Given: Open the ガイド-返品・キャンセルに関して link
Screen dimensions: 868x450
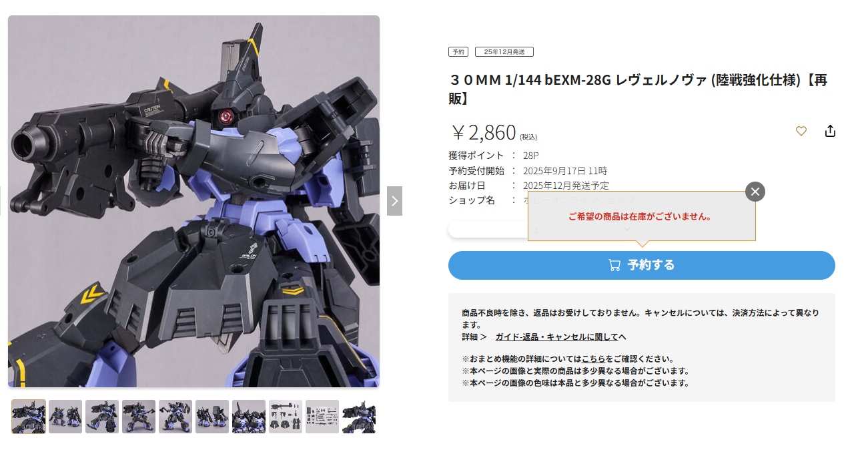Looking at the screenshot, I should 560,337.
